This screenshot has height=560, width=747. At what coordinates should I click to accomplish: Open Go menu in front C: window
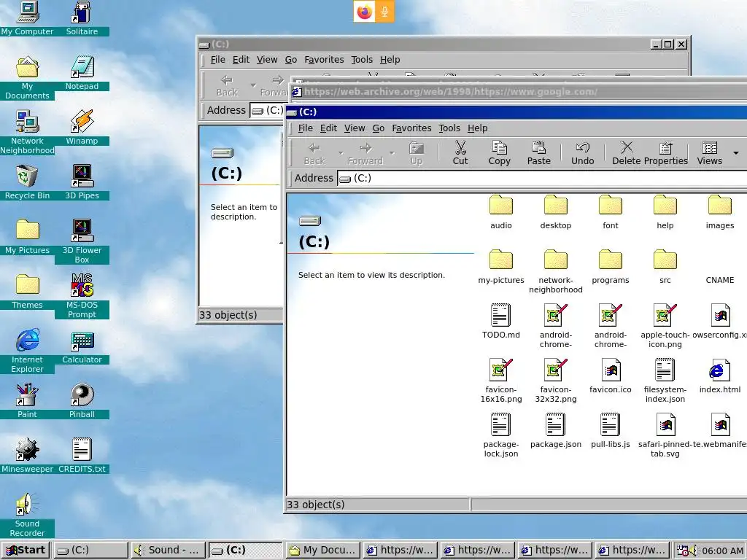point(379,128)
